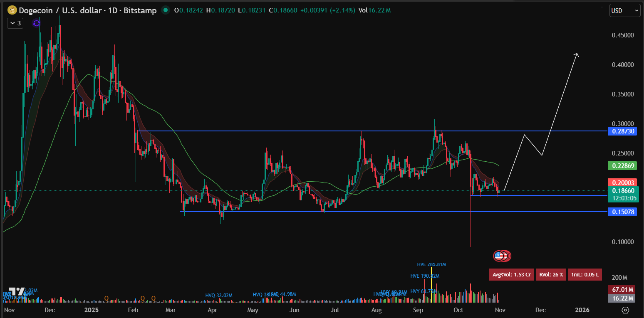This screenshot has height=318, width=644.
Task: Click the 0.15078 support price label
Action: tap(622, 212)
